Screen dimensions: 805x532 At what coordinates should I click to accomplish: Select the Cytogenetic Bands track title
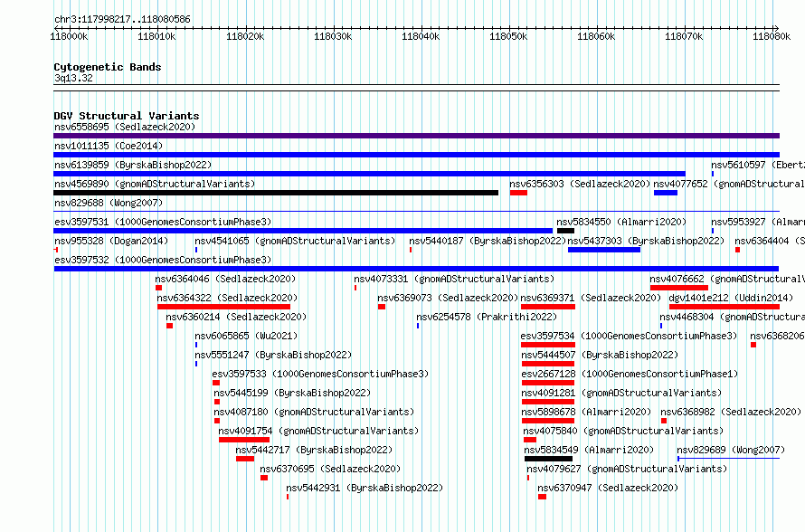108,67
